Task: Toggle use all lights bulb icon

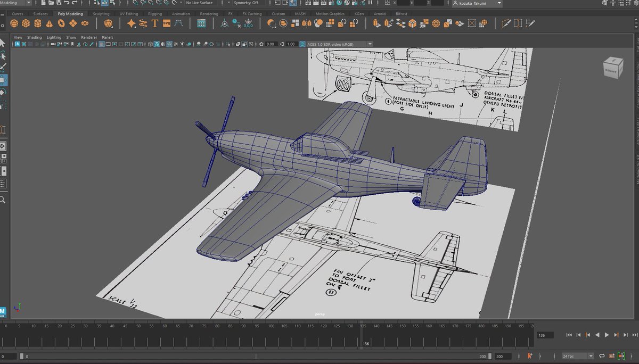Action: (182, 44)
